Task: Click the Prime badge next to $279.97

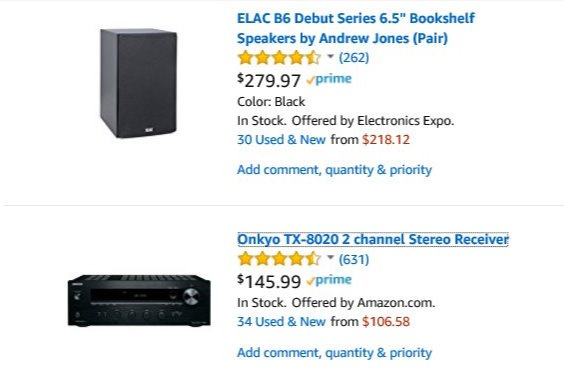Action: tap(329, 79)
